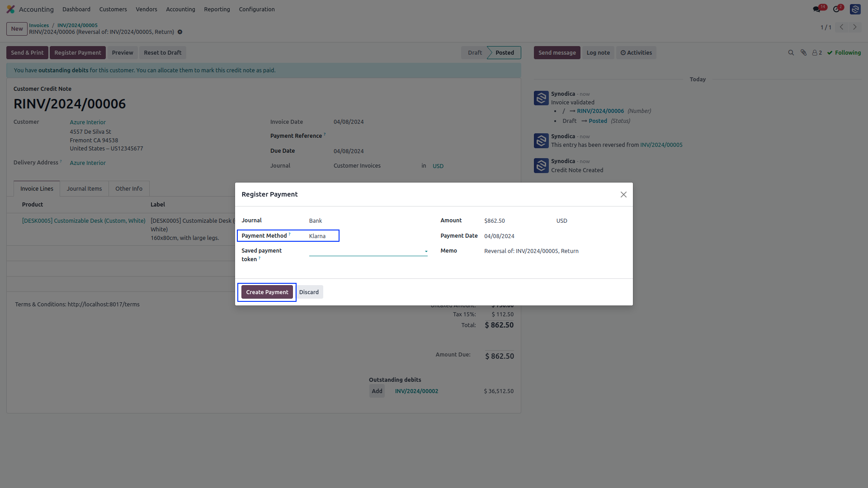Open Saved payment token dropdown
Viewport: 868px width, 488px height.
pyautogui.click(x=368, y=251)
